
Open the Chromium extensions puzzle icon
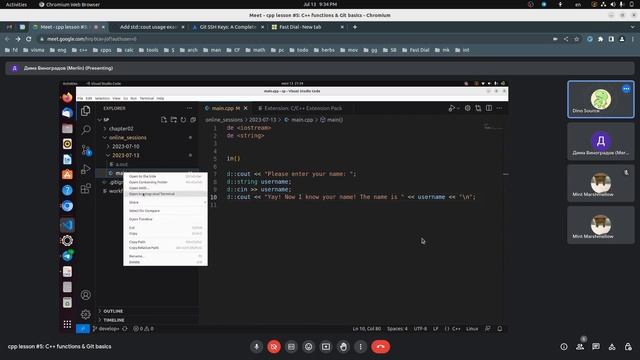pyautogui.click(x=600, y=39)
